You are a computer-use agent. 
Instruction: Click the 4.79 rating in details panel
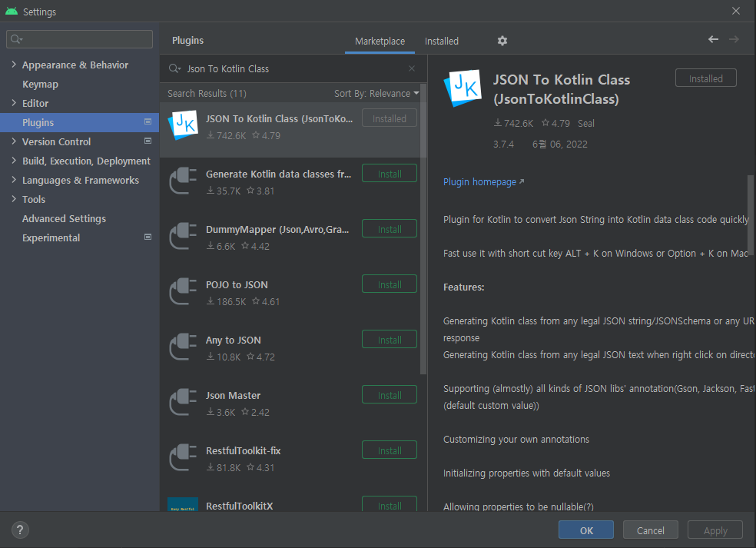[555, 124]
